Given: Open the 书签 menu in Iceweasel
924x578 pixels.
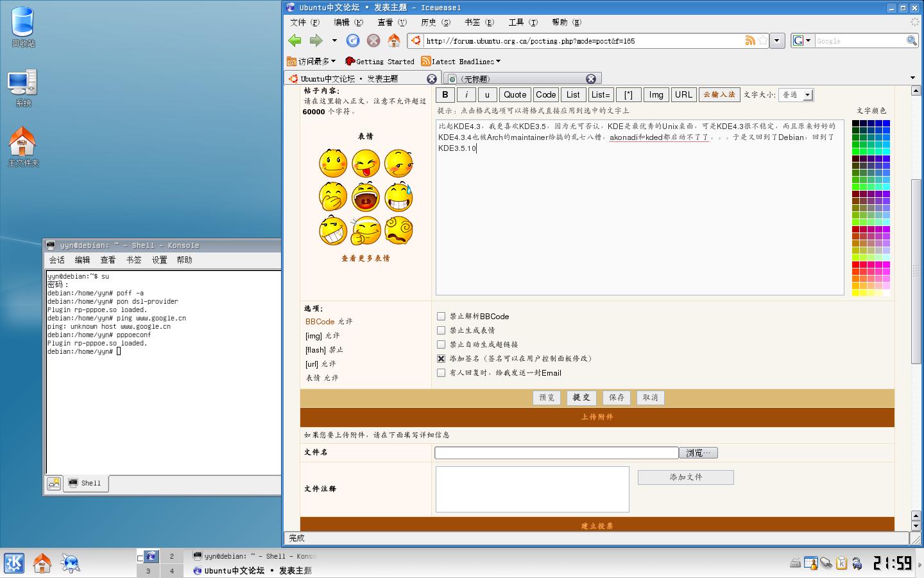Looking at the screenshot, I should [x=479, y=22].
